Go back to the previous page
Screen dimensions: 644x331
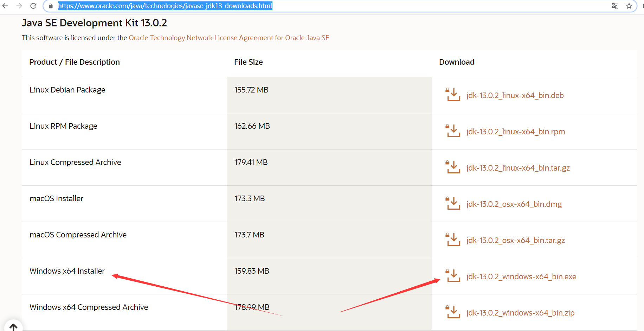[x=5, y=6]
